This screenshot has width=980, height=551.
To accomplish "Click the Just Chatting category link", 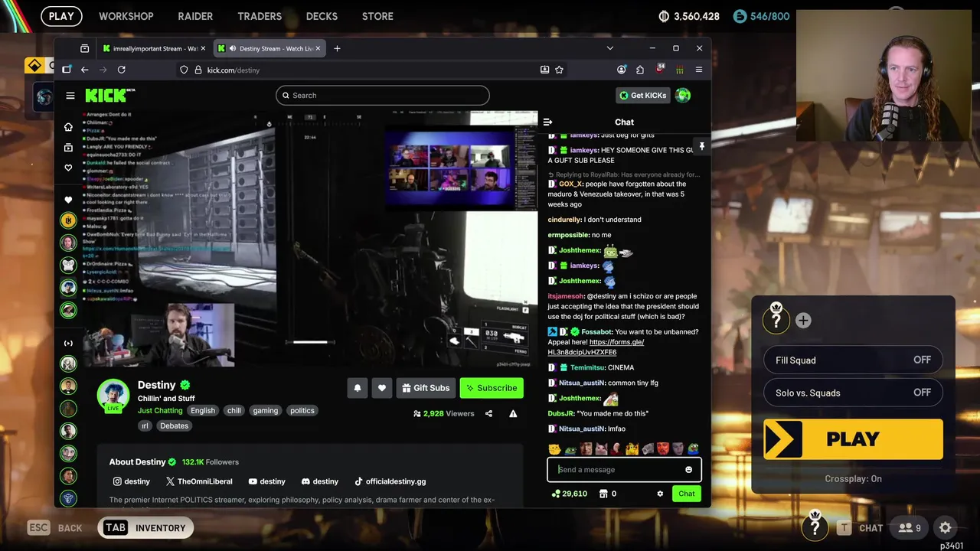I will tap(160, 410).
